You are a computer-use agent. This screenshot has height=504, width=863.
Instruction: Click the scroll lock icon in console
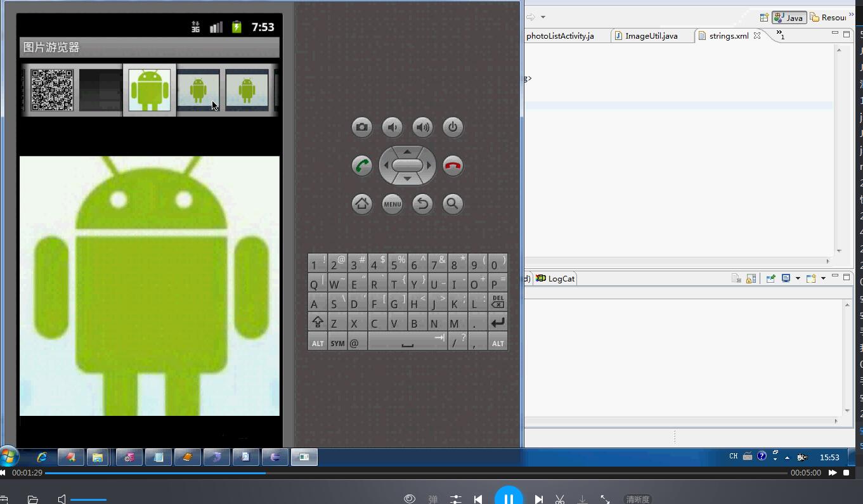click(x=751, y=278)
